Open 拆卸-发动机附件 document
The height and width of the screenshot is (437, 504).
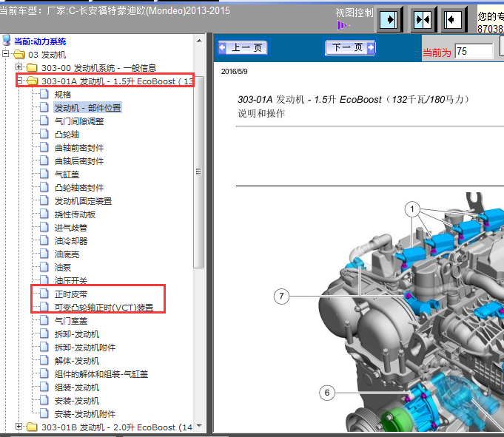tap(85, 348)
